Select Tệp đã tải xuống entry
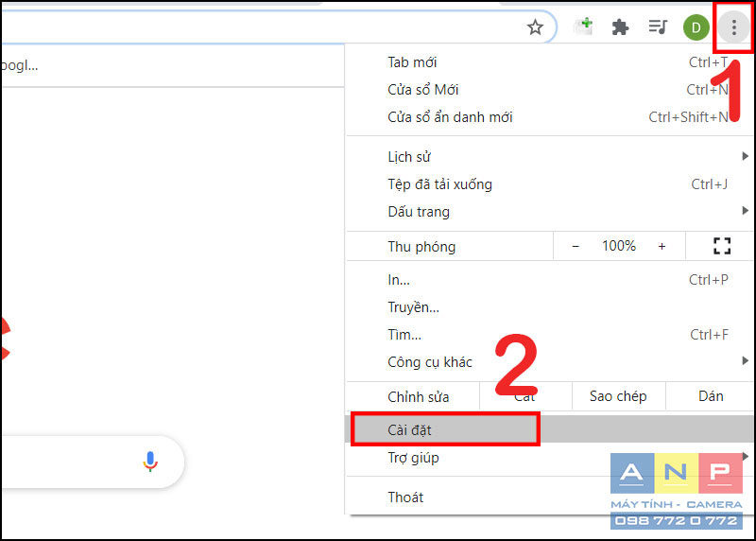The image size is (756, 541). (549, 183)
